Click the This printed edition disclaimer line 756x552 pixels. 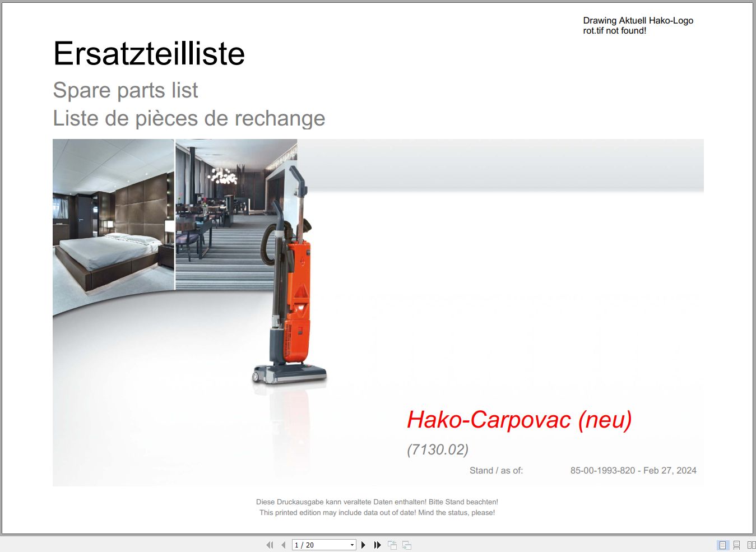[x=377, y=513]
